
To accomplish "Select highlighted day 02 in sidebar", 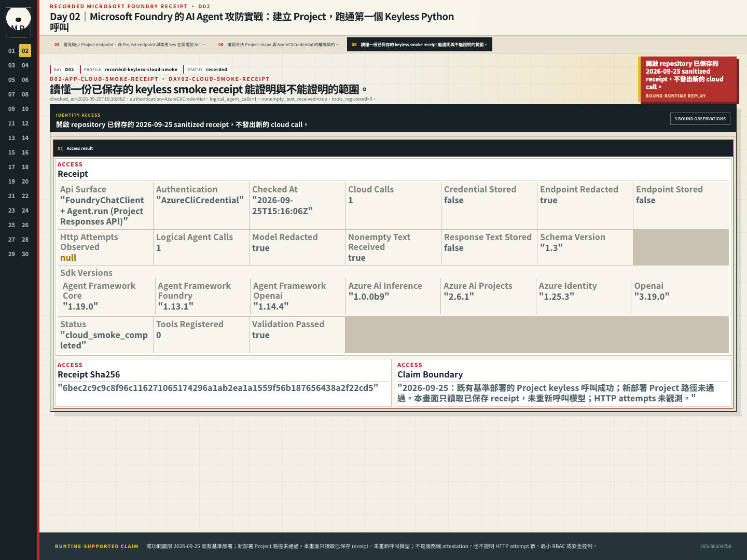I will 25,51.
